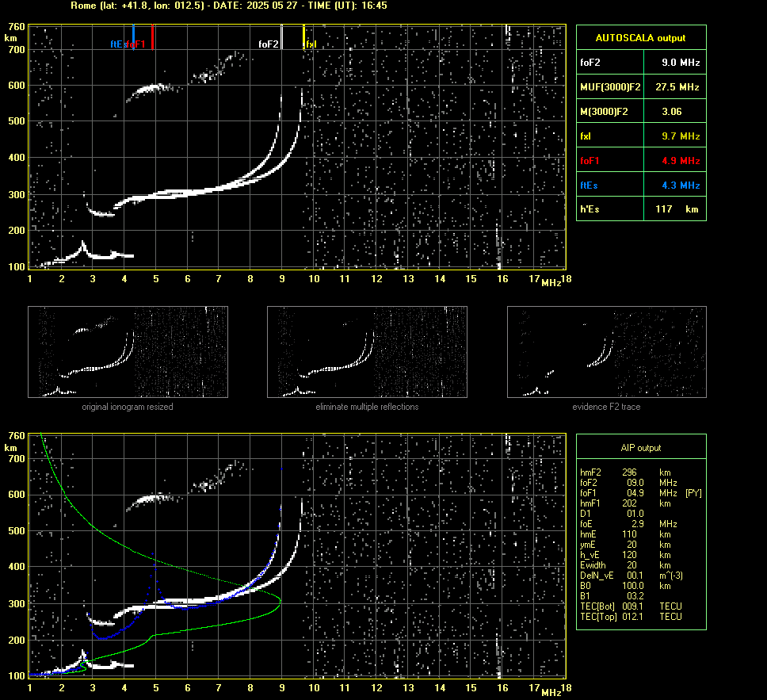Click the foF2 value '9.0 MHz'
Image resolution: width=767 pixels, height=700 pixels.
[x=681, y=63]
